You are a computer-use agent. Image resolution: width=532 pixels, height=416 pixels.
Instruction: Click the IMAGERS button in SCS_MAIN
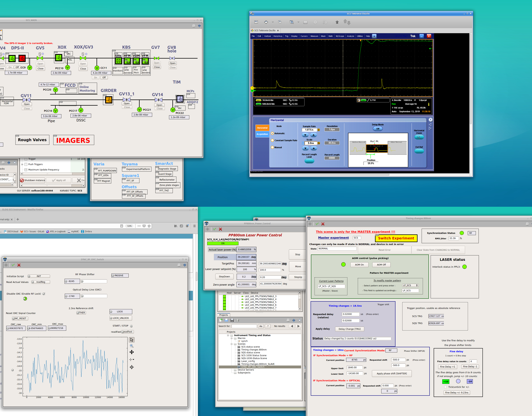click(x=73, y=140)
